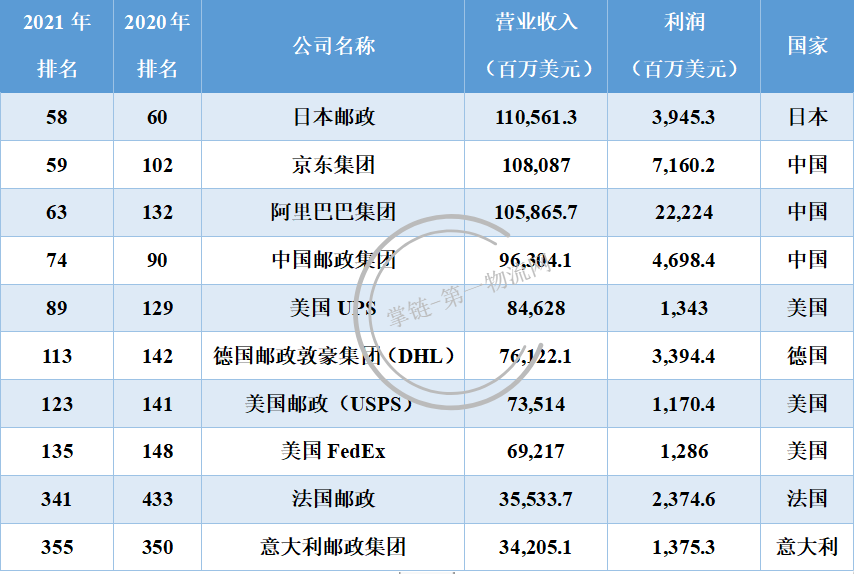Click the 2021 rank 89 cell

click(57, 308)
